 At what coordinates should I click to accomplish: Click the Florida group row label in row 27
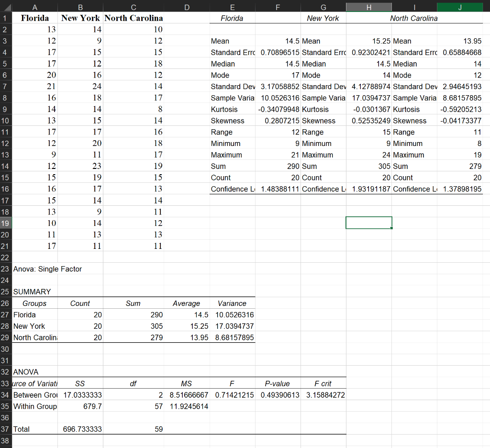24,314
